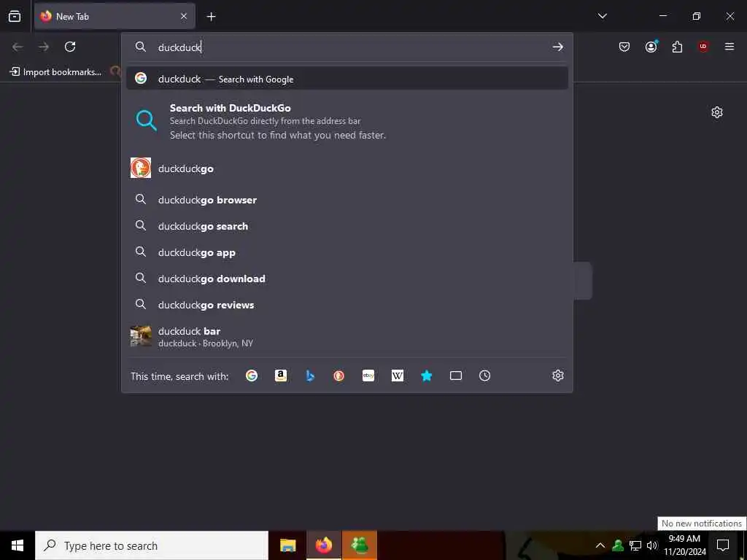Screen dimensions: 747x560
Task: Open the Firefox application menu
Action: (x=729, y=47)
